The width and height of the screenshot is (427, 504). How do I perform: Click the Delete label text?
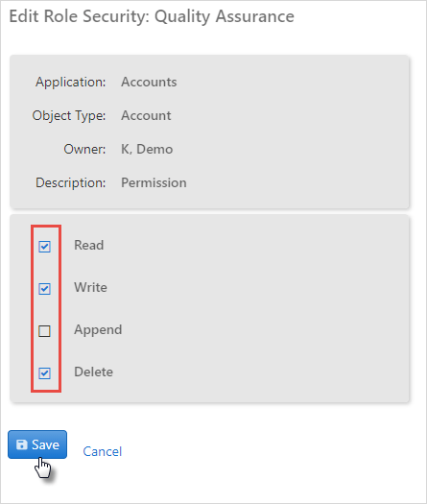point(93,372)
